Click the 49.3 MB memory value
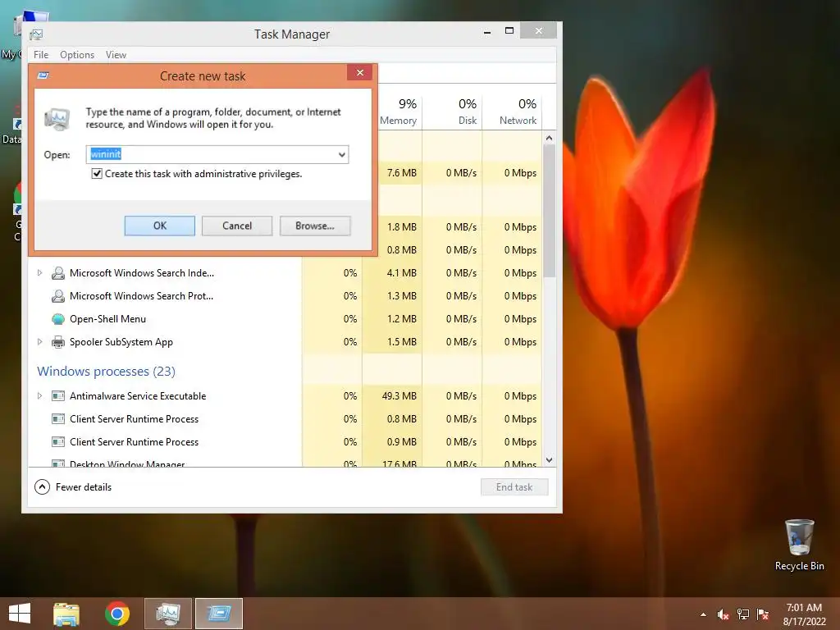 tap(399, 396)
